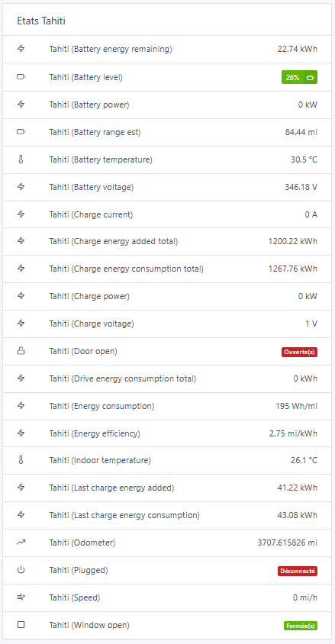Click the 346.18 V battery voltage value
Viewport: 335px width, 644px height.
301,187
